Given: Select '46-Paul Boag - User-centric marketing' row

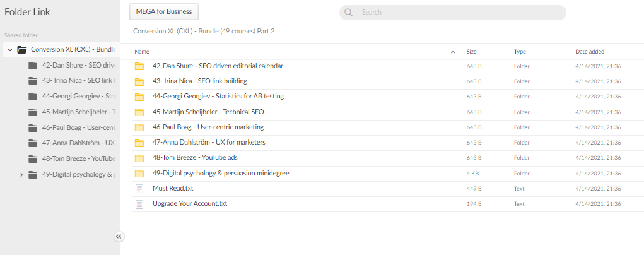Looking at the screenshot, I should point(388,127).
